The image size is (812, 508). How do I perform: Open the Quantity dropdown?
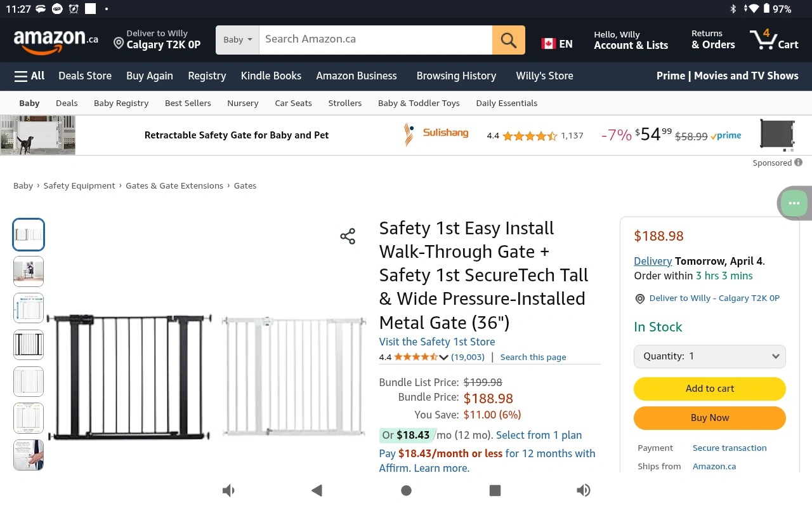click(x=709, y=356)
